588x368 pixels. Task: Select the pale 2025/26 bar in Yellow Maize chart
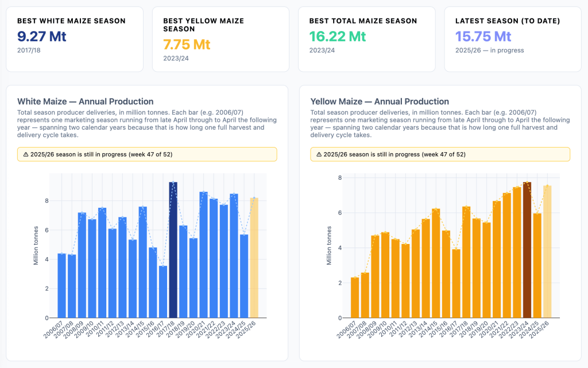point(547,251)
